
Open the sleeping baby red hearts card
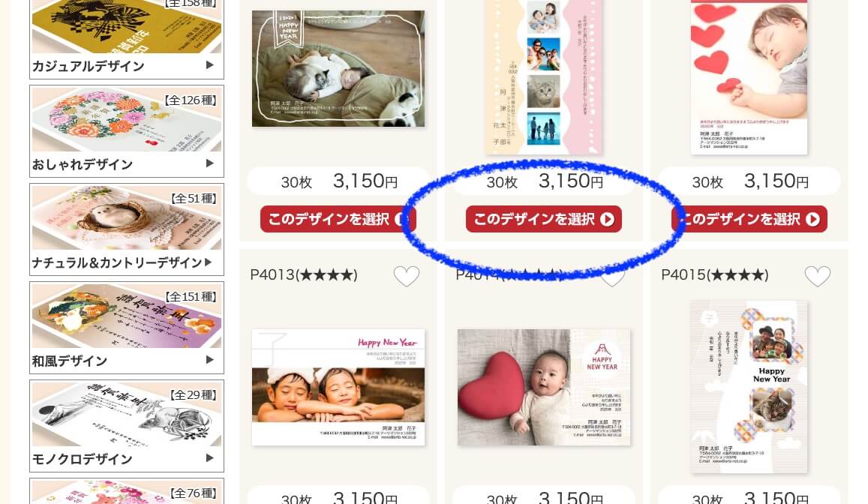[749, 77]
